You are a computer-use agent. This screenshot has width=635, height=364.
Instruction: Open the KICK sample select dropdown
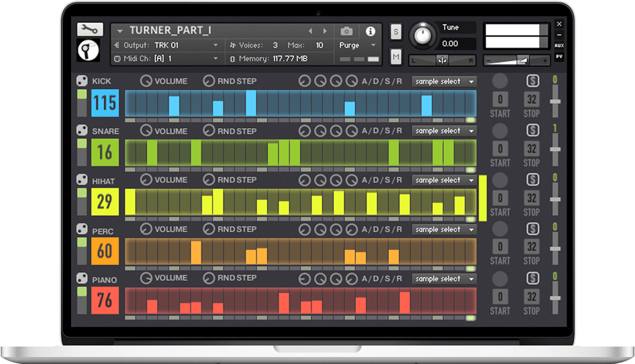pyautogui.click(x=444, y=82)
